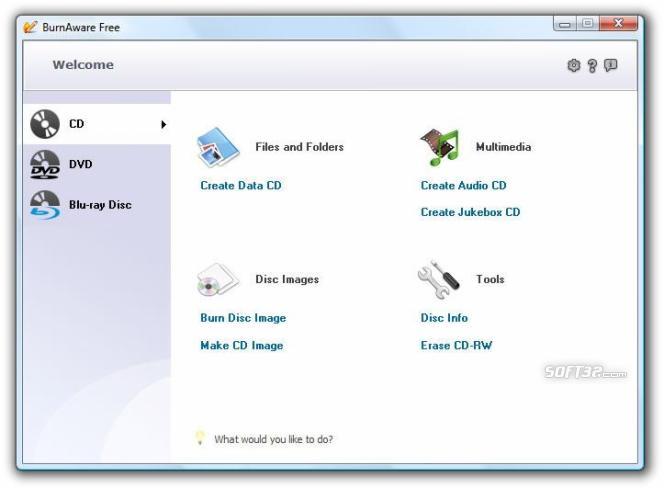Open Erase CD-RW tool
Viewport: 664px width, 489px height.
pos(456,345)
